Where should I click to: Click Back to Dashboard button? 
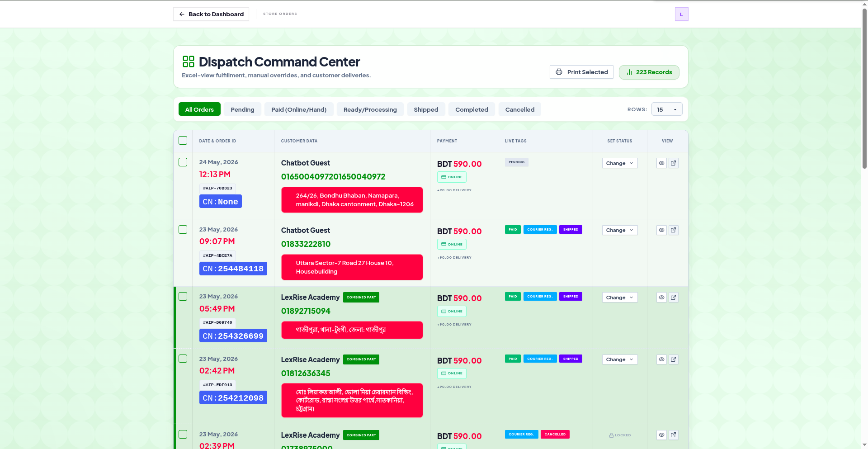click(x=211, y=14)
